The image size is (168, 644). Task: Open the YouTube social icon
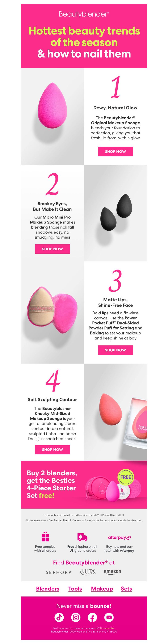[109, 617]
